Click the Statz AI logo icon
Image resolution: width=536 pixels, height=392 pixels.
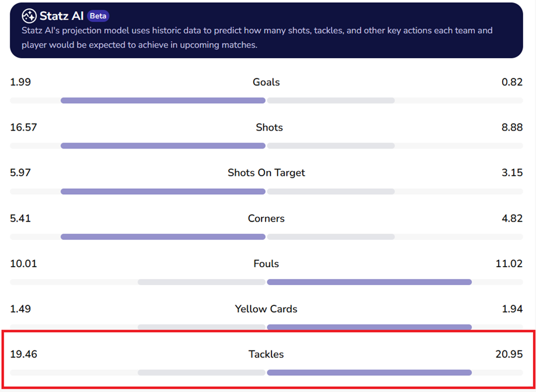click(29, 15)
